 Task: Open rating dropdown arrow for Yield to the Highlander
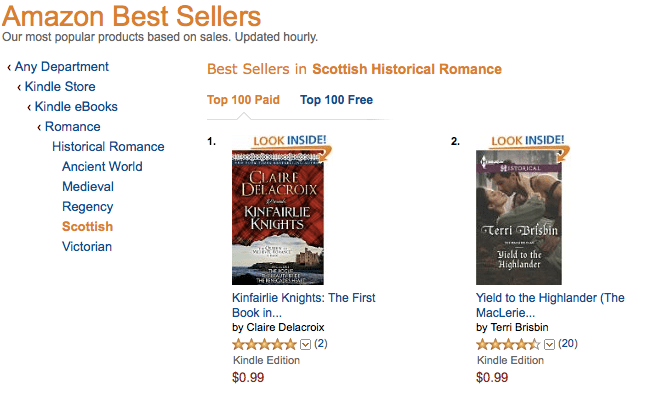(549, 344)
